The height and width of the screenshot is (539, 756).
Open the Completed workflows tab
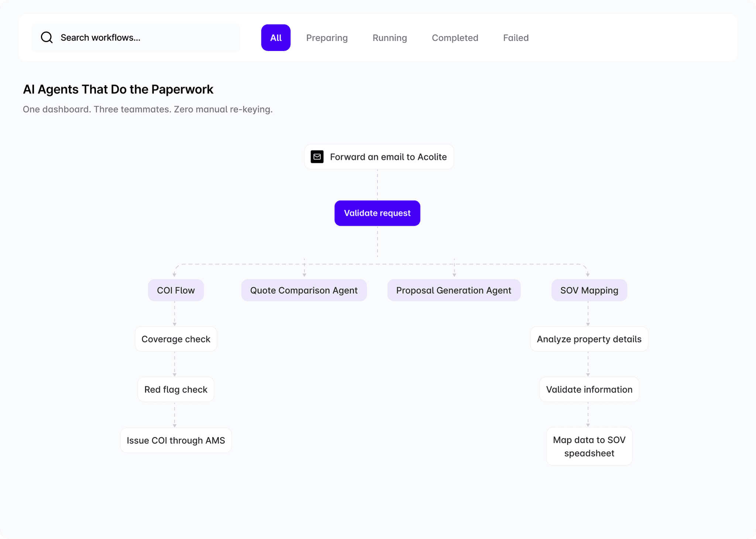coord(455,38)
